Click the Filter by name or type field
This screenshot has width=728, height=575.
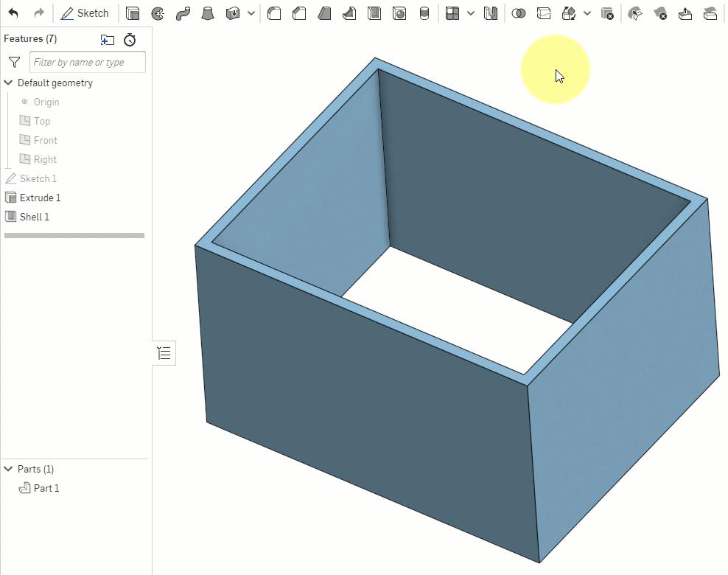[x=87, y=63]
